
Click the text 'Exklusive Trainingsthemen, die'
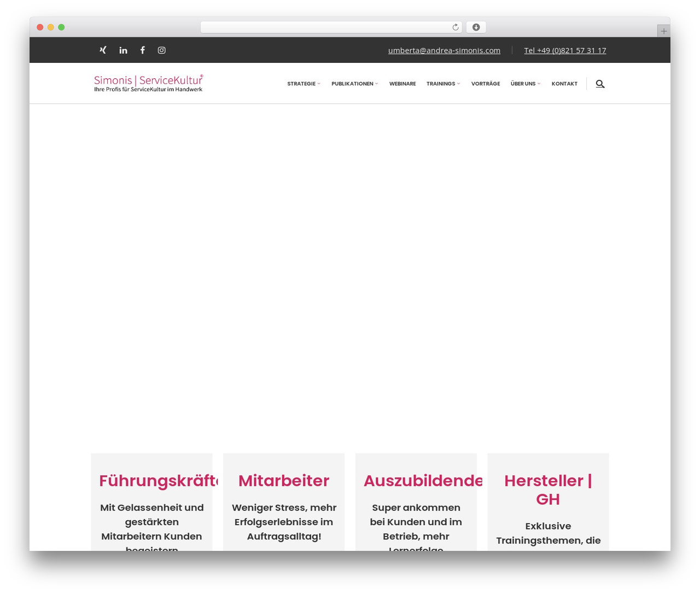tap(548, 533)
